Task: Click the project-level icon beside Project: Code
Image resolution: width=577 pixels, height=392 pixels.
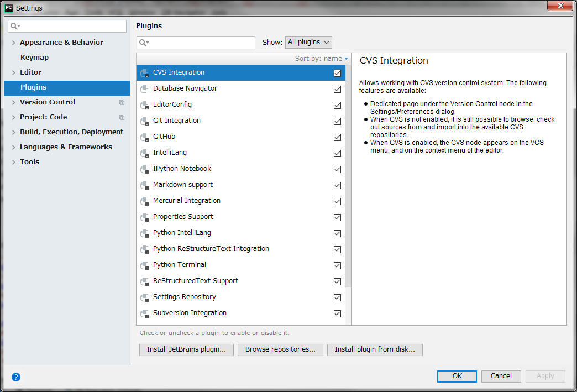Action: coord(122,117)
